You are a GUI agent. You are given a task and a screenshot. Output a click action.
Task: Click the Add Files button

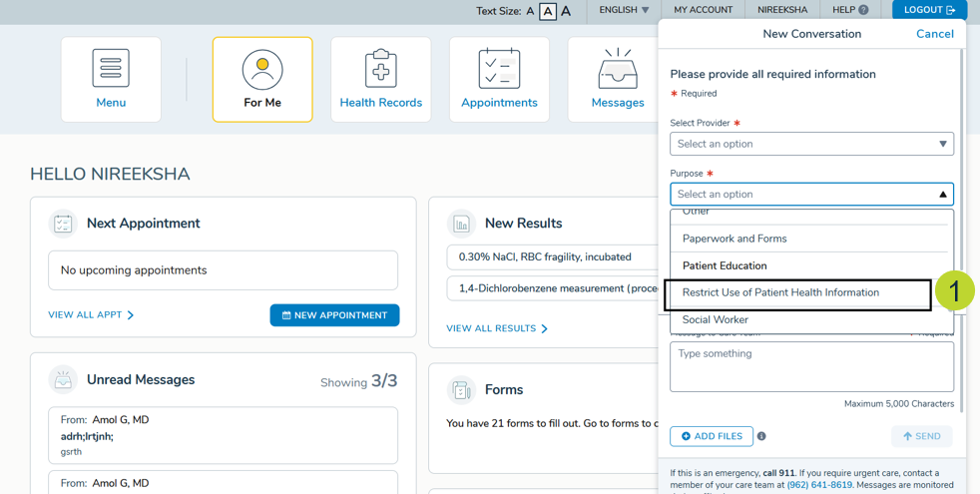tap(712, 436)
